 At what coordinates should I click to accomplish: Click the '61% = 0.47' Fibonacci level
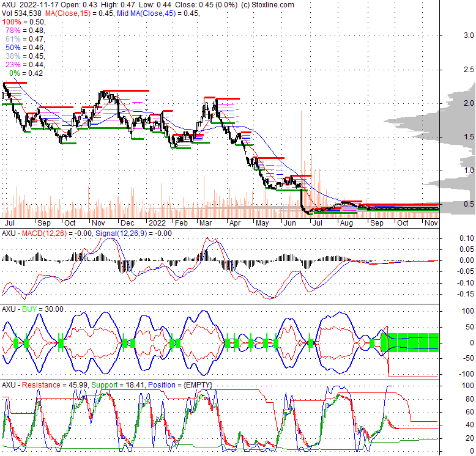[x=25, y=39]
